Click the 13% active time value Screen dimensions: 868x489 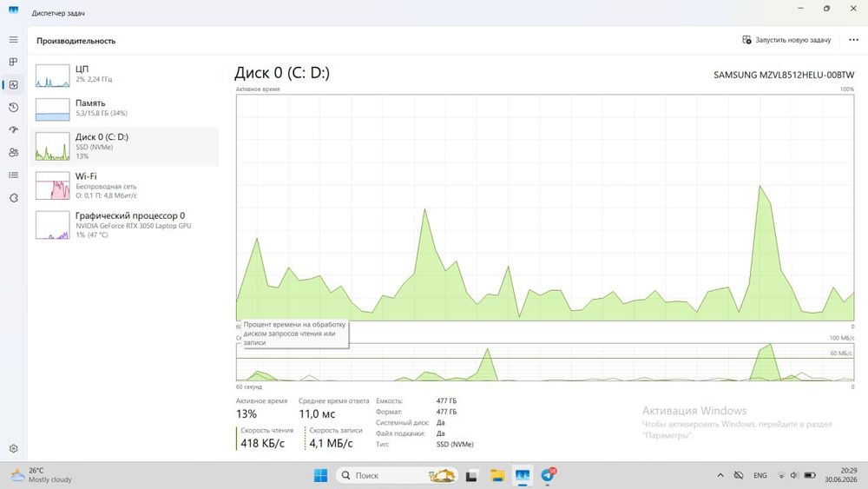(x=247, y=413)
